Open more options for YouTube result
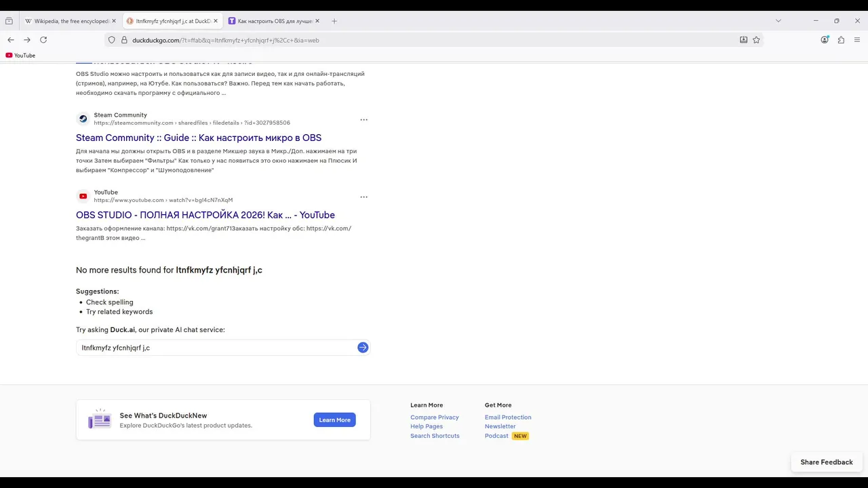 (x=363, y=197)
